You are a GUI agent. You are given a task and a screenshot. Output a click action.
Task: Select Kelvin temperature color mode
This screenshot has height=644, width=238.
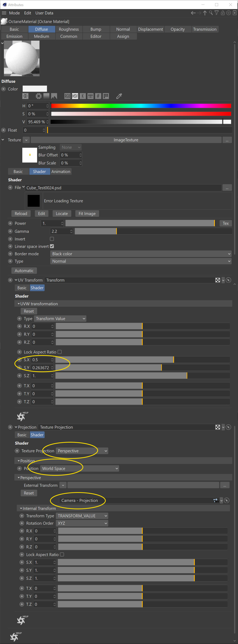click(83, 96)
